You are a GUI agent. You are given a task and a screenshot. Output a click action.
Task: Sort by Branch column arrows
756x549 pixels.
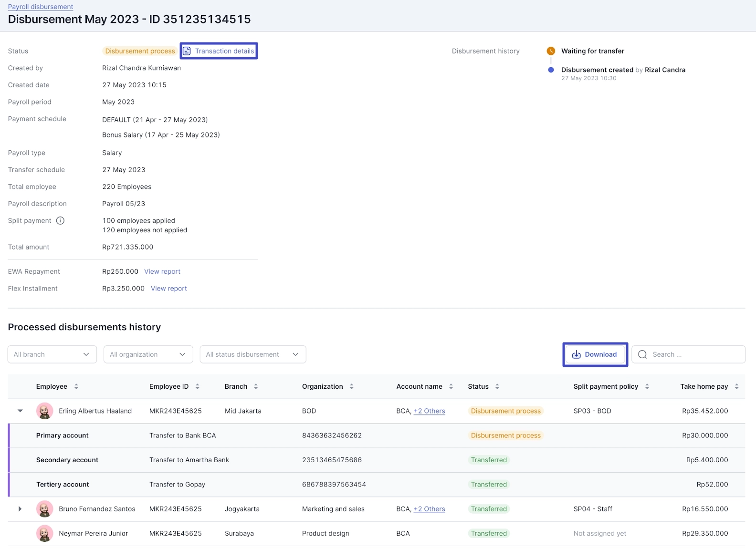pyautogui.click(x=256, y=386)
